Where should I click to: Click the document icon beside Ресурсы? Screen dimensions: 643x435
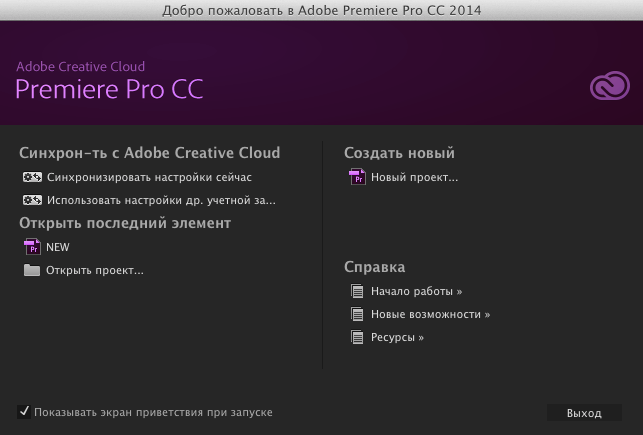(x=357, y=337)
